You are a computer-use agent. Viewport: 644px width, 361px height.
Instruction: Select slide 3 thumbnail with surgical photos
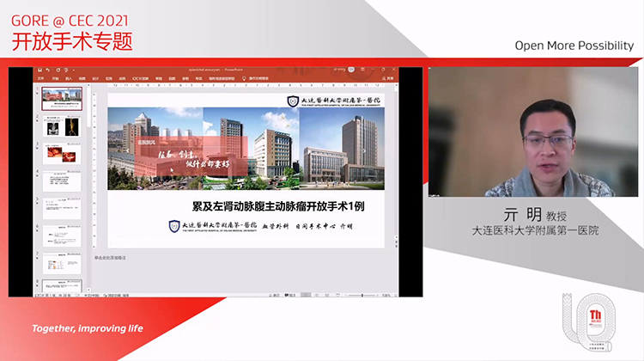(x=62, y=153)
